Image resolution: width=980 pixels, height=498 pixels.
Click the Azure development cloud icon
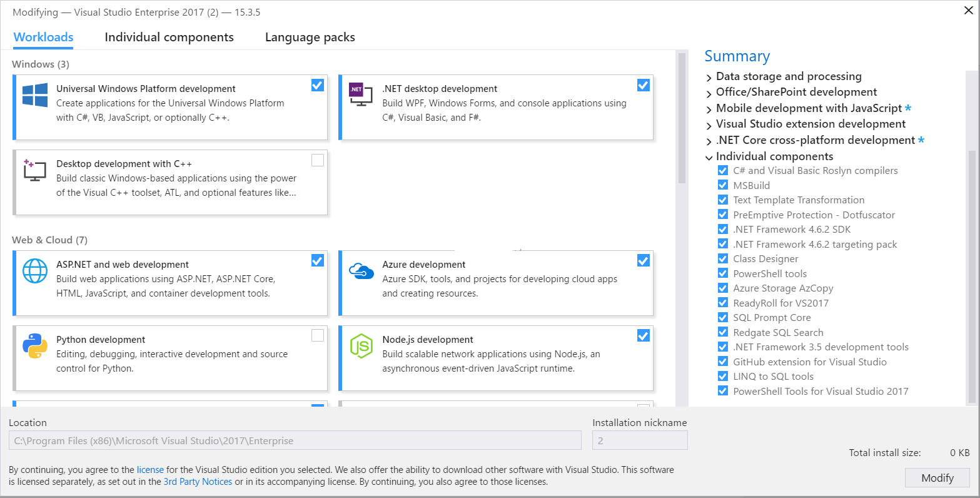(x=361, y=271)
